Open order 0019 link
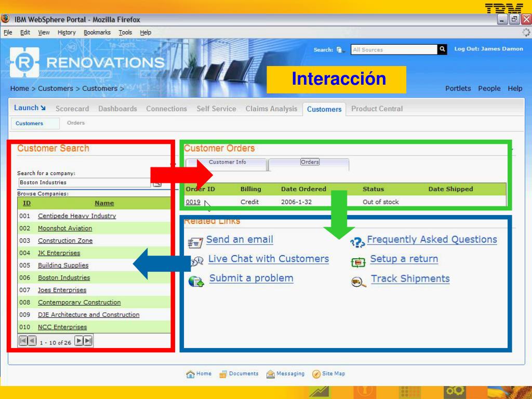 (x=193, y=202)
